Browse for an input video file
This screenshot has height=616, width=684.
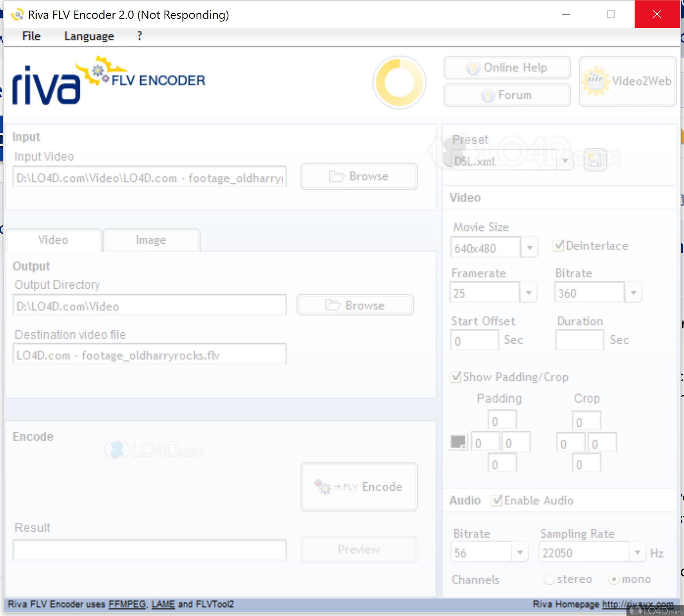click(358, 176)
